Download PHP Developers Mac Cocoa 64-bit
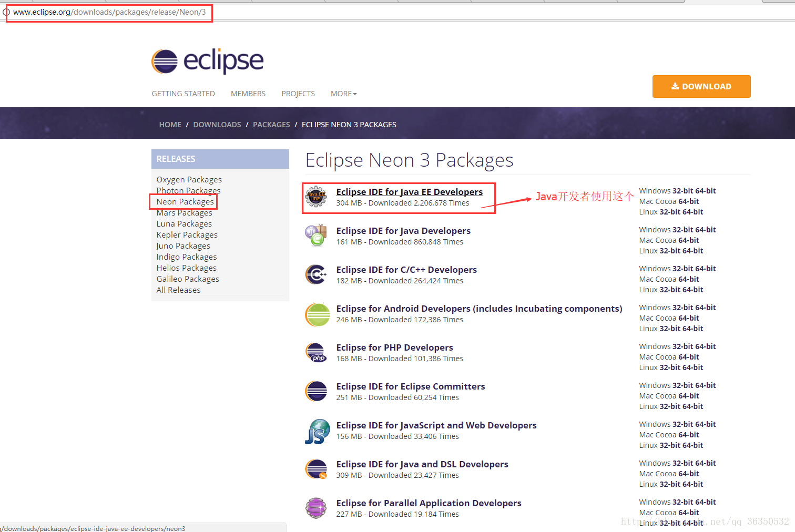This screenshot has width=795, height=532. [689, 357]
